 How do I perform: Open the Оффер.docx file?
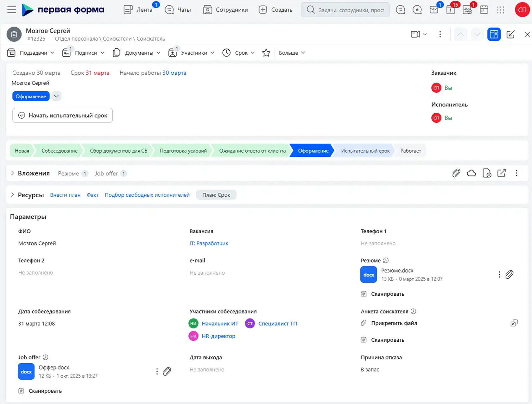tap(54, 368)
